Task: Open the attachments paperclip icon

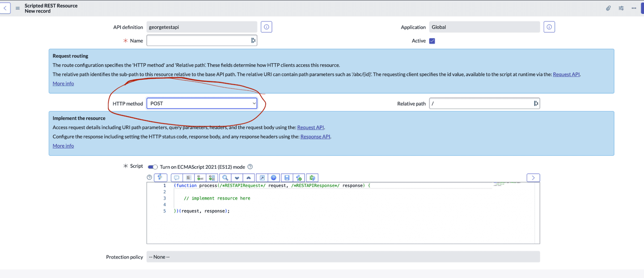Action: pos(608,8)
